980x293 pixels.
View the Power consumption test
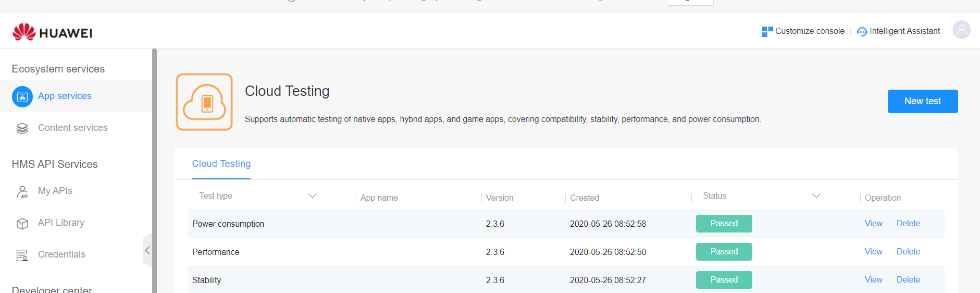874,223
